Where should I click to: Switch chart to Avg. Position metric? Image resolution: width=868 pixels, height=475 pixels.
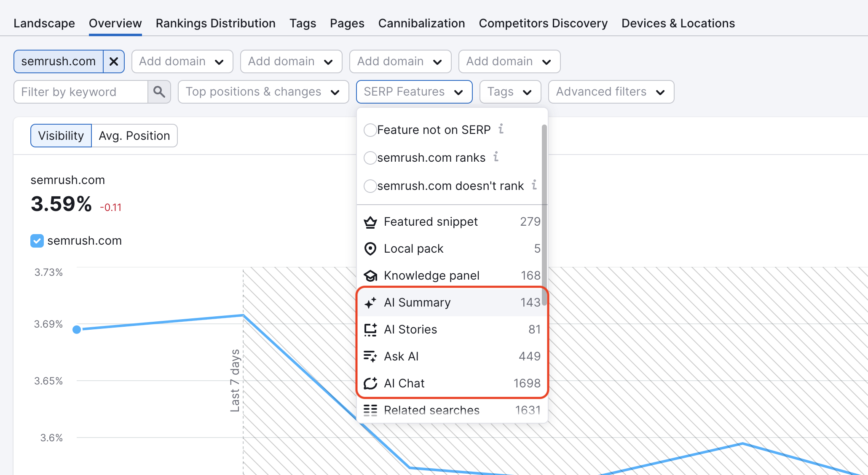pos(134,136)
